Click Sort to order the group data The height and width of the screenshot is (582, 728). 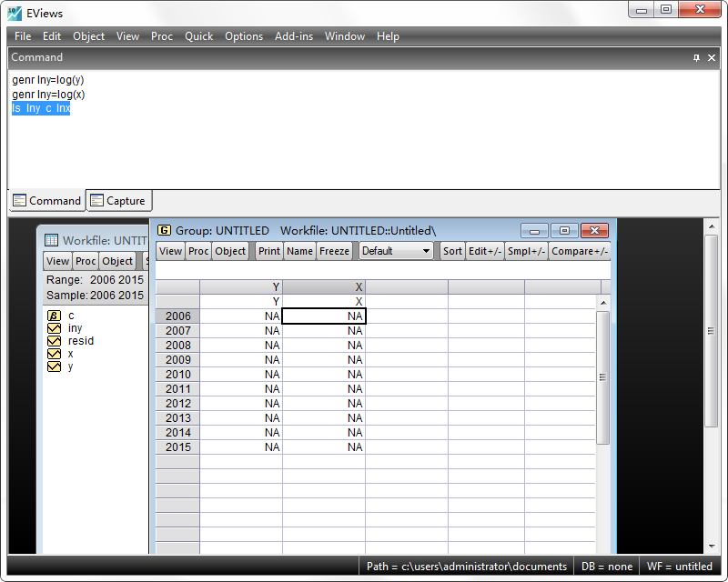pyautogui.click(x=451, y=250)
